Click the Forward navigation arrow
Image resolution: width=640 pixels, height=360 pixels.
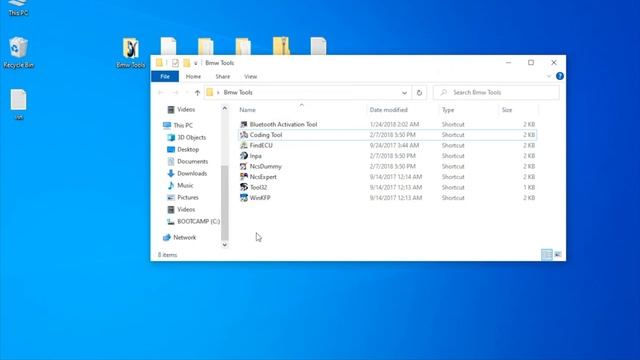(x=175, y=93)
